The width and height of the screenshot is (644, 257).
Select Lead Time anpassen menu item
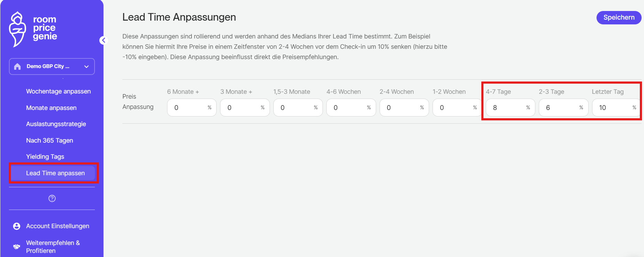(x=55, y=173)
